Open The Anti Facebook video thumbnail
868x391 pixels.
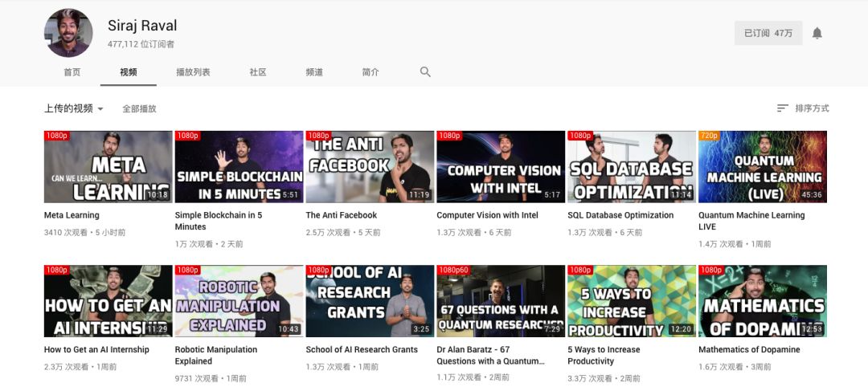coord(370,166)
